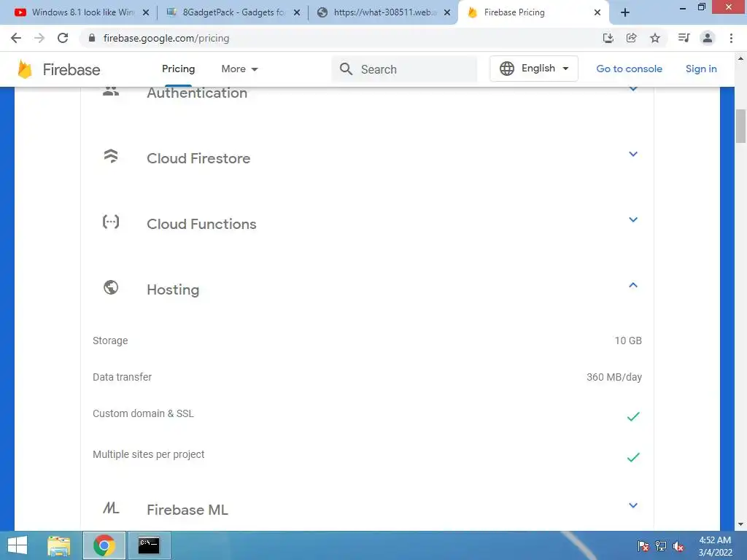Click the Firebase wordmark
Screen dimensions: 747x560
coord(71,69)
